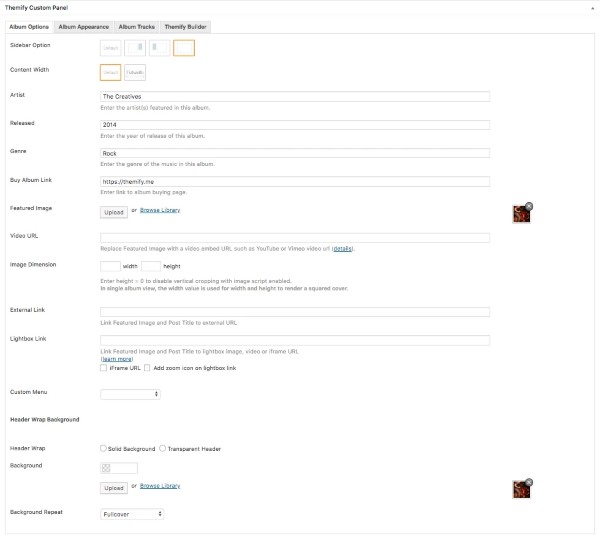Remove the header Background image thumbnail
This screenshot has width=600, height=541.
click(529, 481)
